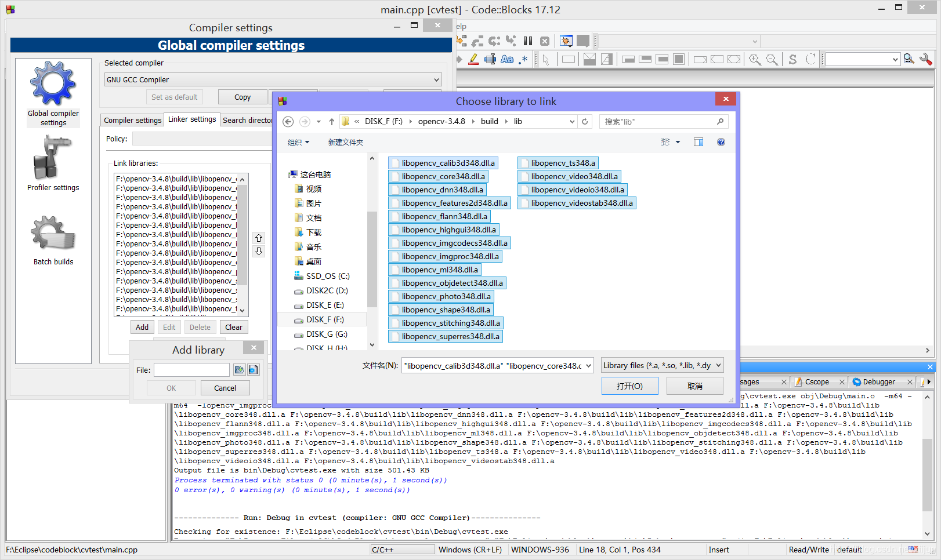Screen dimensions: 941x560
Task: Open the toolbar search combo box dropdown
Action: [895, 59]
